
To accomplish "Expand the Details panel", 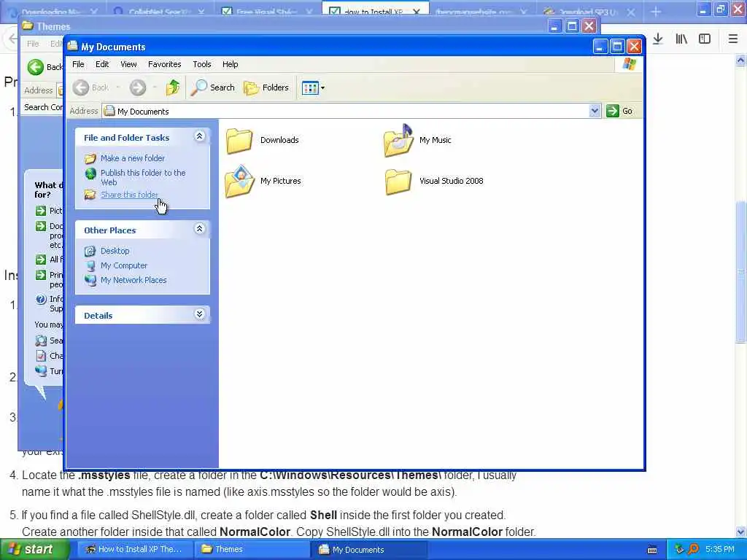I will (x=200, y=314).
